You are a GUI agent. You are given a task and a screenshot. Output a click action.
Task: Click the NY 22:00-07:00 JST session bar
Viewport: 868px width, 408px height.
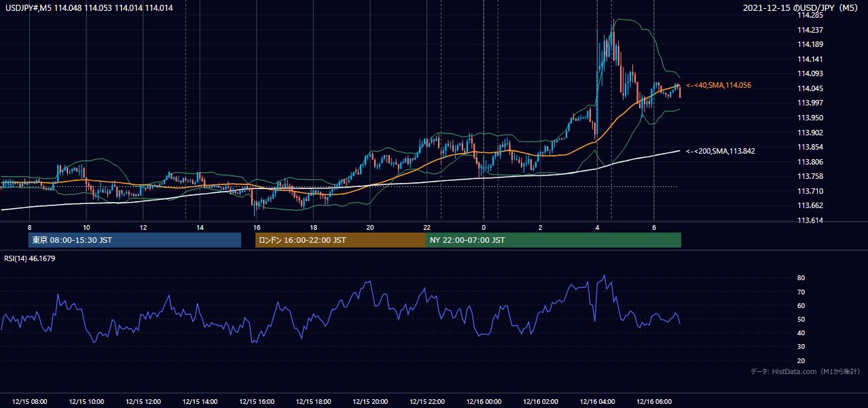pos(554,240)
